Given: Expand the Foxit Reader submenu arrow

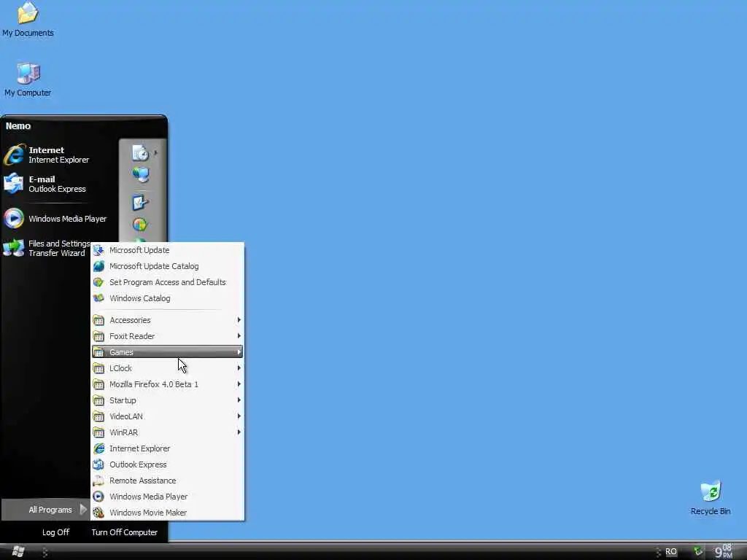Looking at the screenshot, I should [239, 336].
